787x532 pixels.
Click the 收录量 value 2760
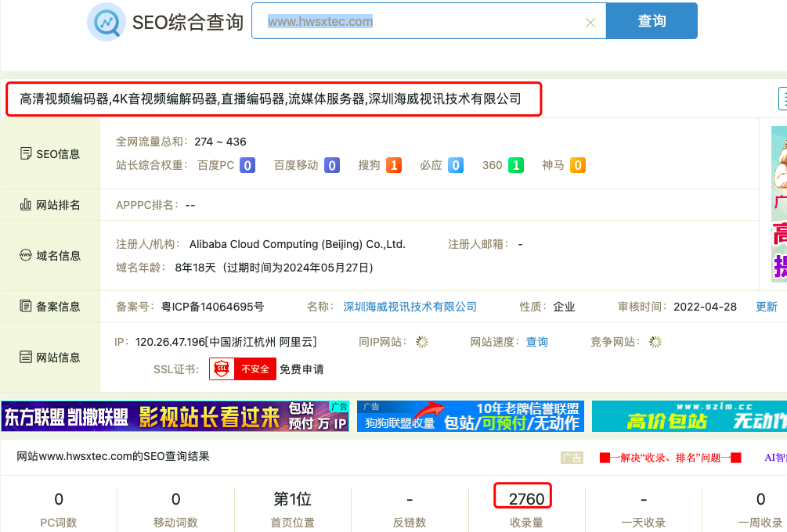tap(526, 499)
